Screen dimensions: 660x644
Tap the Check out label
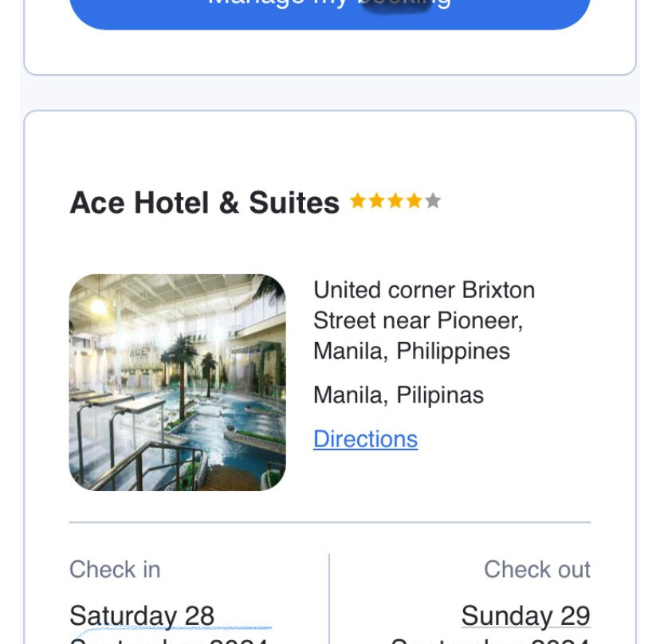tap(536, 569)
